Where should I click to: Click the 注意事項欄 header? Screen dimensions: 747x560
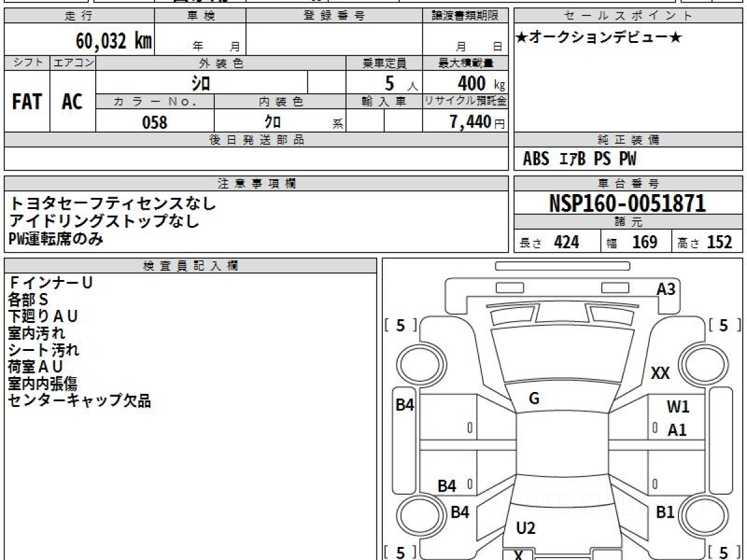pos(256,184)
